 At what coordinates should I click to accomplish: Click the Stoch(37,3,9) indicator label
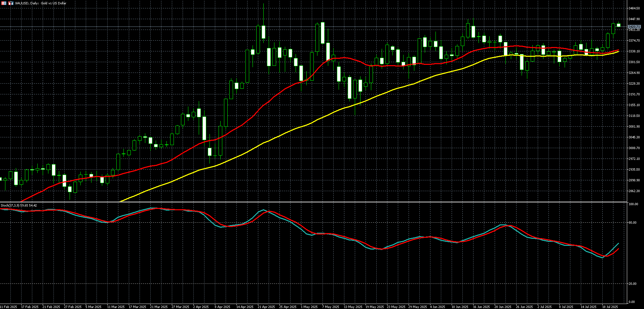[19, 205]
